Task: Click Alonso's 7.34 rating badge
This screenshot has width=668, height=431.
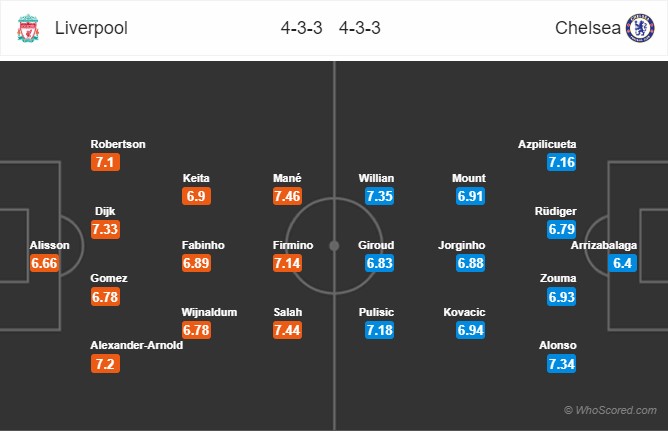Action: tap(561, 364)
